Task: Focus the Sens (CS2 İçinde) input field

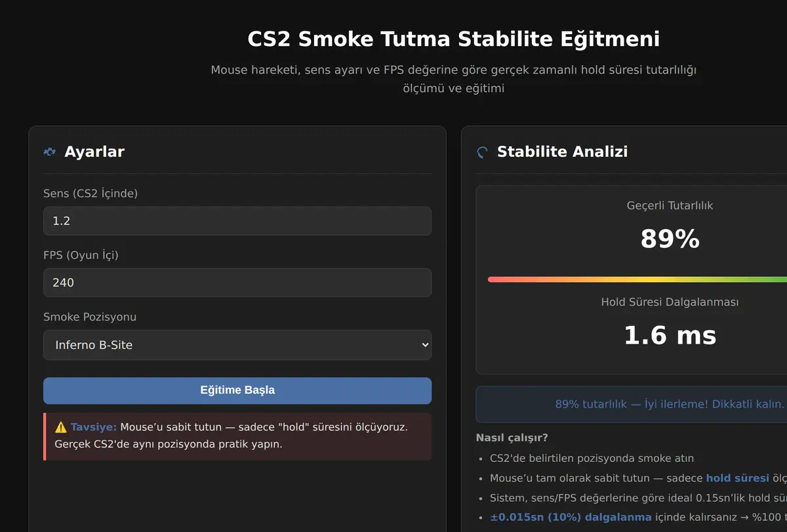Action: coord(237,221)
